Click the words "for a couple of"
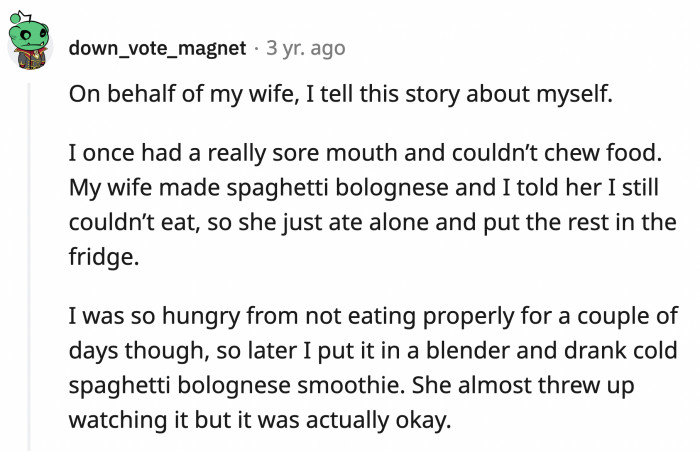Image resolution: width=700 pixels, height=451 pixels. point(612,319)
